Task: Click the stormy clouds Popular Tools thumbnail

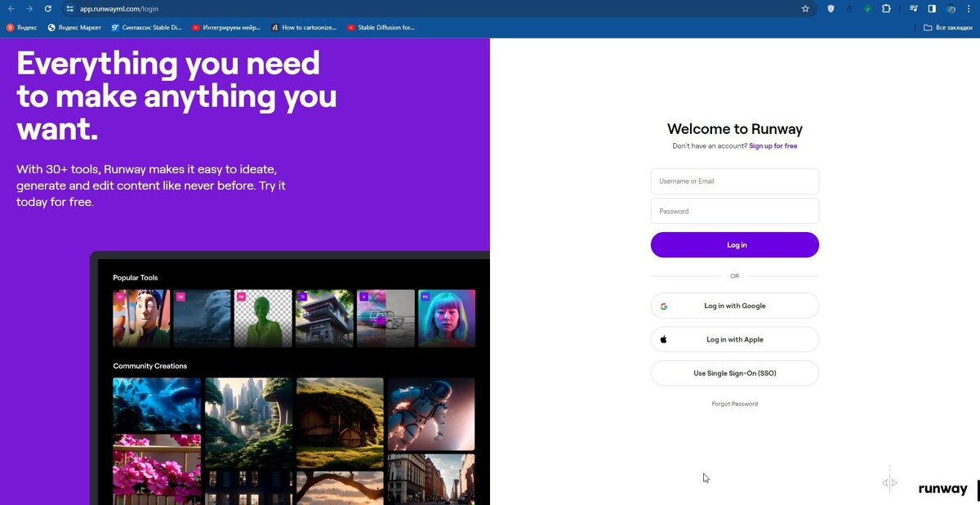Action: pos(203,319)
